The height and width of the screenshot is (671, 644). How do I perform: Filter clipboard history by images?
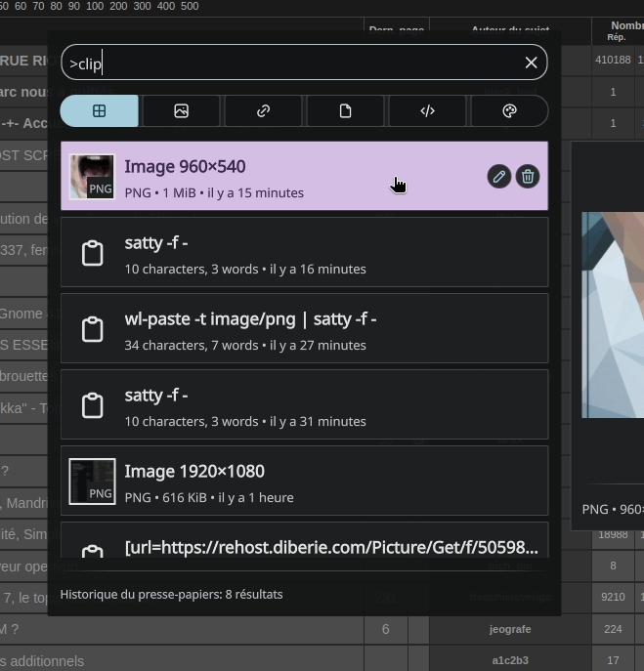[181, 111]
